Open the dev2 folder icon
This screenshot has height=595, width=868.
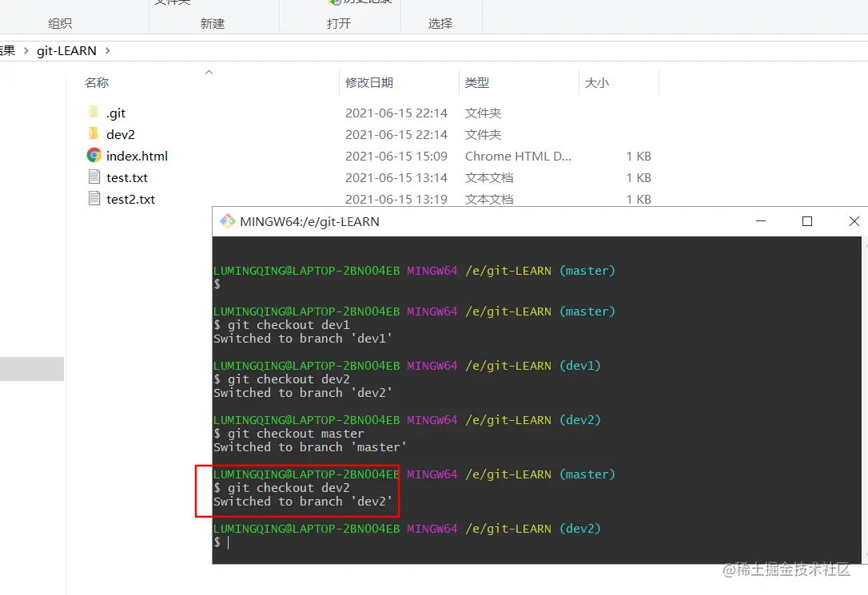pyautogui.click(x=94, y=134)
